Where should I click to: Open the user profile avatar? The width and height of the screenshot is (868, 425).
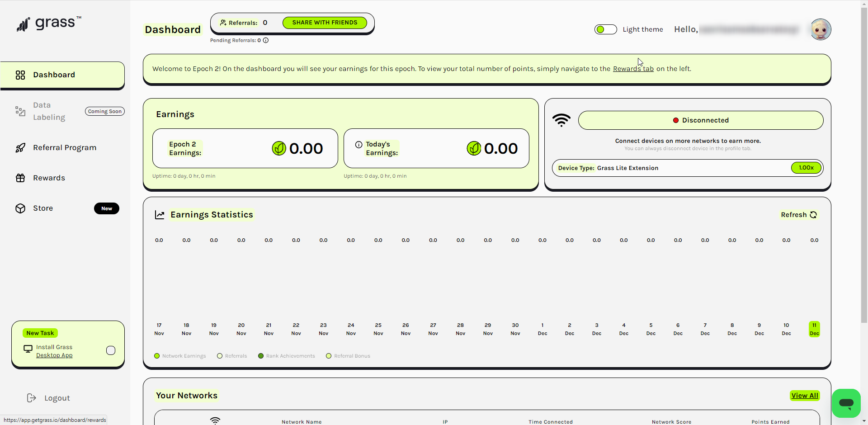pyautogui.click(x=821, y=29)
